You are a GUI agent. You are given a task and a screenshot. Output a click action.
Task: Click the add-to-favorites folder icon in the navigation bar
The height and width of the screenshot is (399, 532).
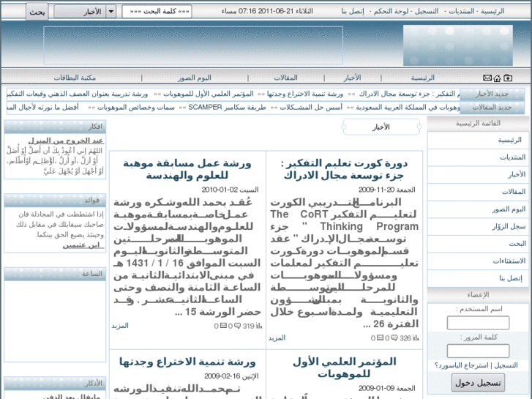point(508,78)
